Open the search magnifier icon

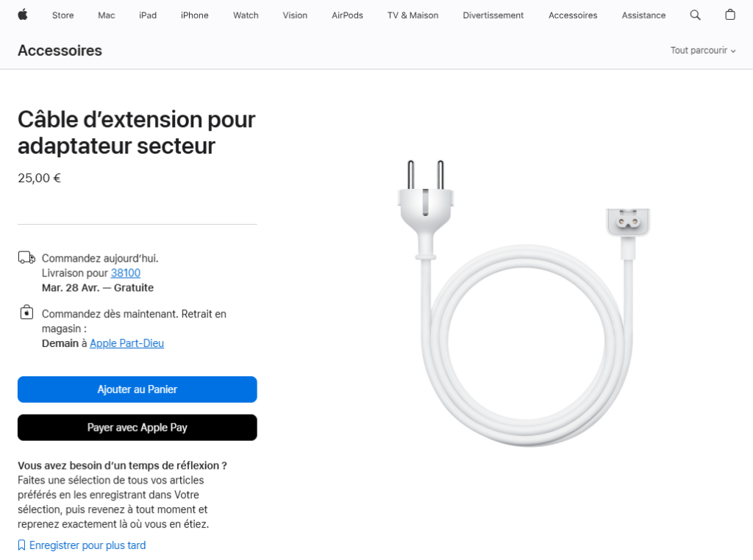tap(695, 15)
